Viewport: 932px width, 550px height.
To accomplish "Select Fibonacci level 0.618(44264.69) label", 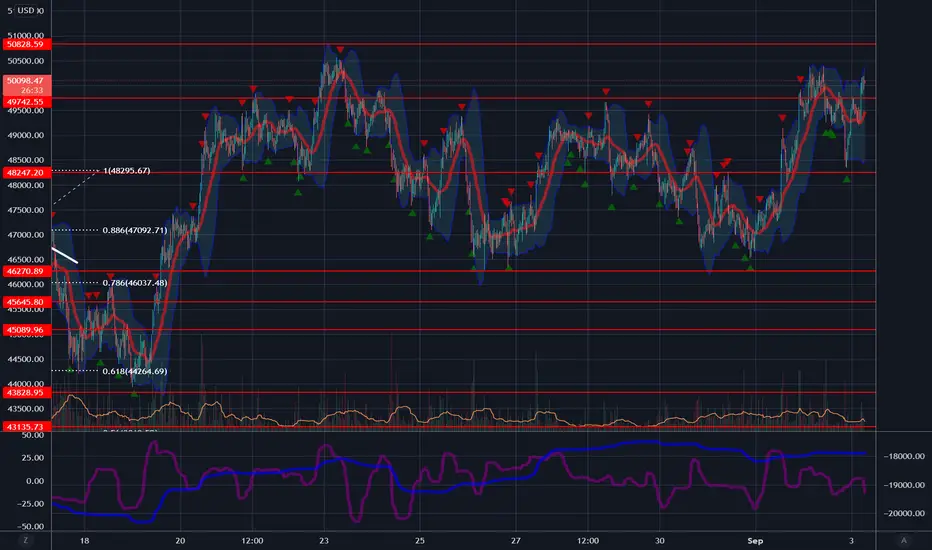I will click(x=134, y=371).
